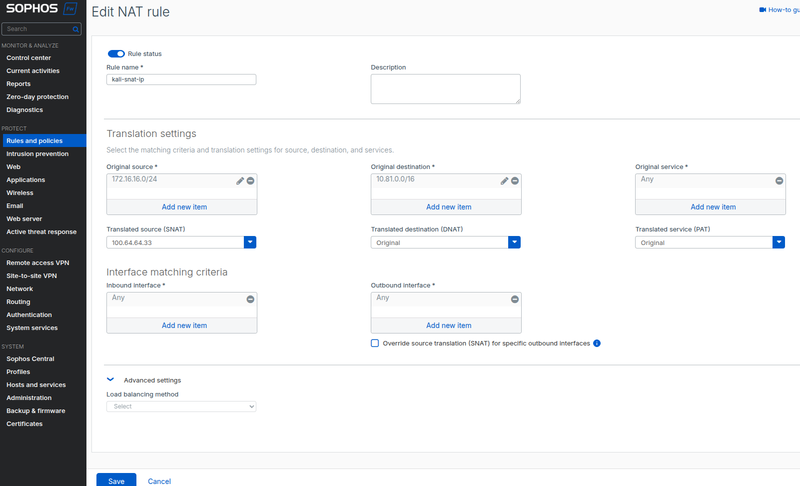Open the Translated destination (DNAT) dropdown
800x486 pixels.
click(514, 242)
